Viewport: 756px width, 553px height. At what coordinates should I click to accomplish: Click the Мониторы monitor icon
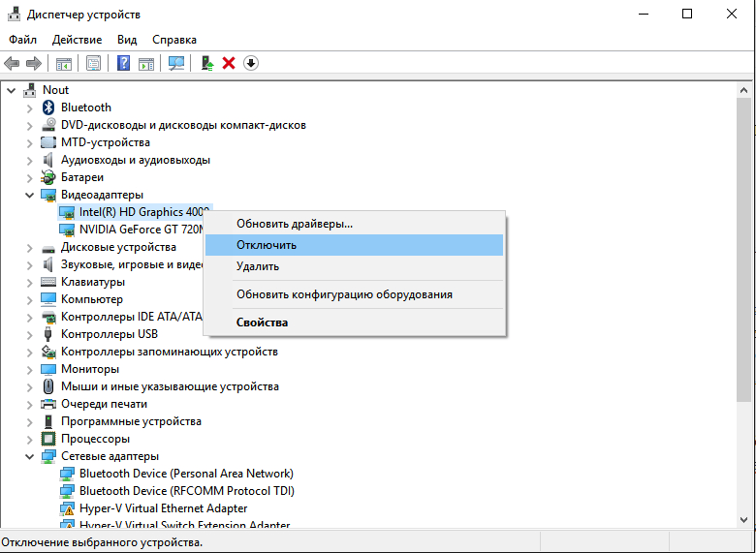point(48,369)
